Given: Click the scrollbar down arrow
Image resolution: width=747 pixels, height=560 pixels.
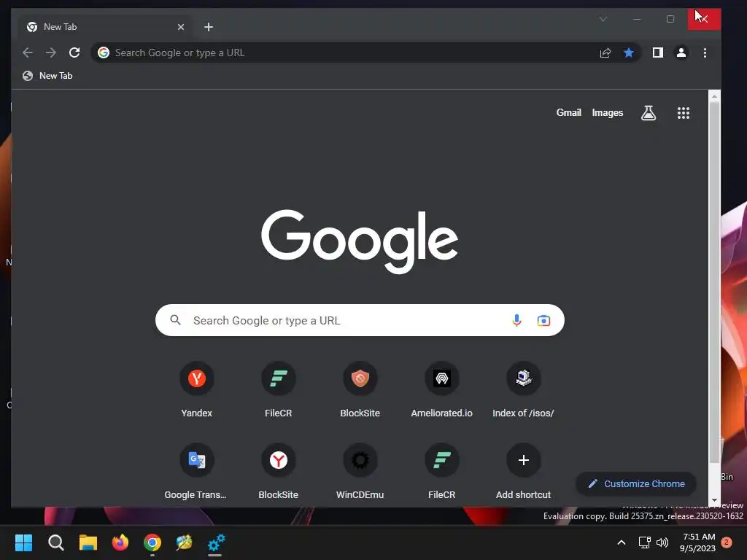Looking at the screenshot, I should point(714,500).
